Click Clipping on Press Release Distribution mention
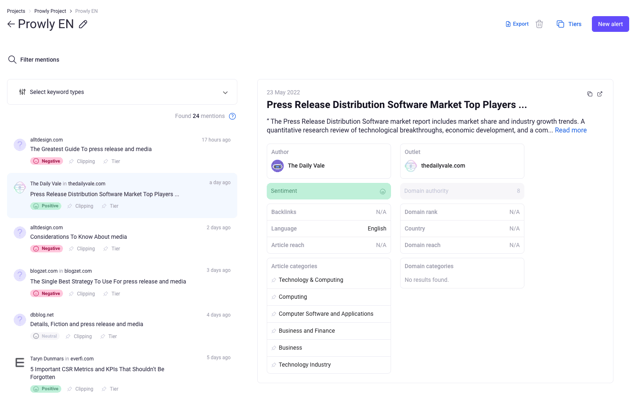This screenshot has height=396, width=630. 81,206
